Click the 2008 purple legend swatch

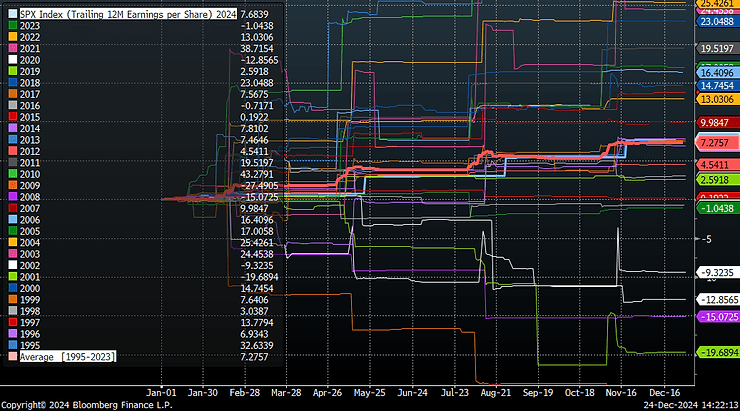coord(12,197)
